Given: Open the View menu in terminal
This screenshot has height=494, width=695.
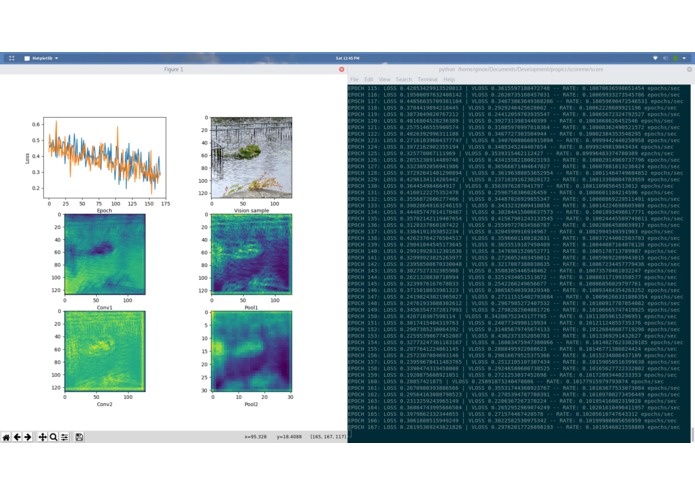Looking at the screenshot, I should (384, 79).
